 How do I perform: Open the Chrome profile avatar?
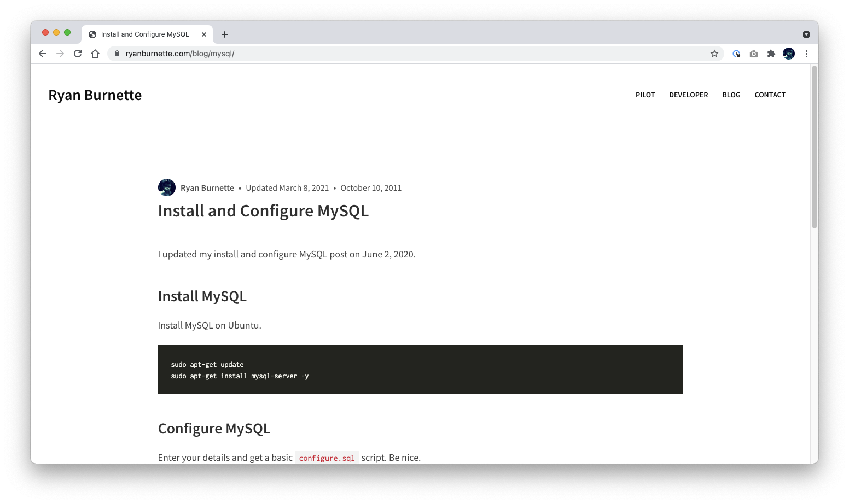[x=789, y=54]
